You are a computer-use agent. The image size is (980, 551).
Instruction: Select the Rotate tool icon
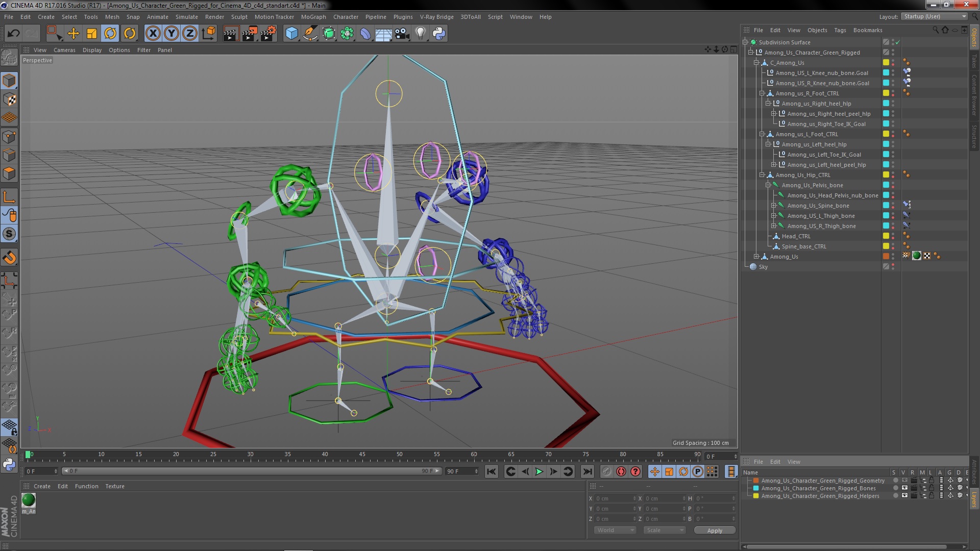[110, 34]
